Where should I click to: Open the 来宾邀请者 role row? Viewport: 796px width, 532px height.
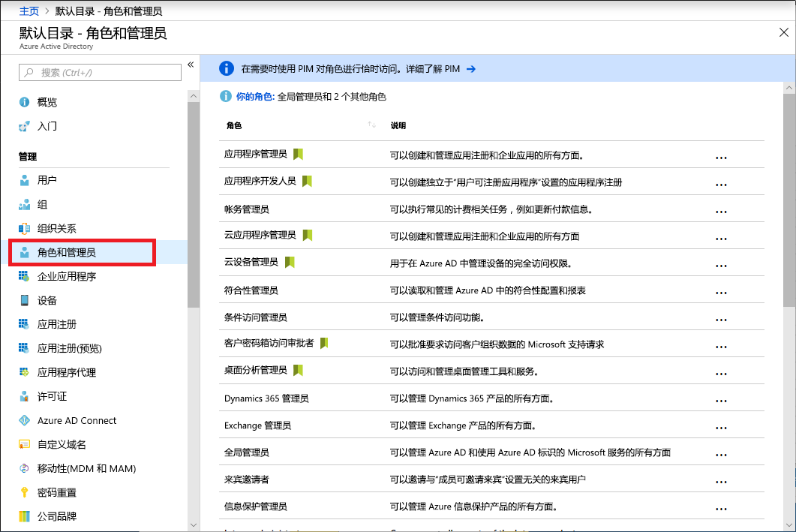491,479
